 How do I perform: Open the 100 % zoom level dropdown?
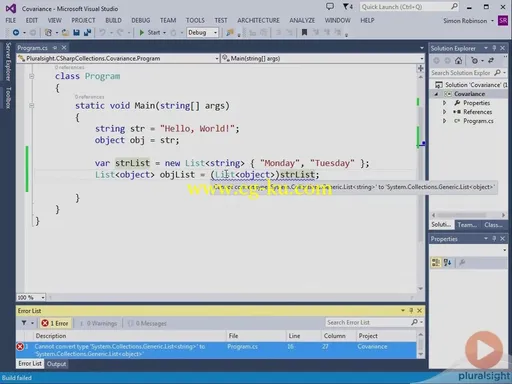(31, 297)
